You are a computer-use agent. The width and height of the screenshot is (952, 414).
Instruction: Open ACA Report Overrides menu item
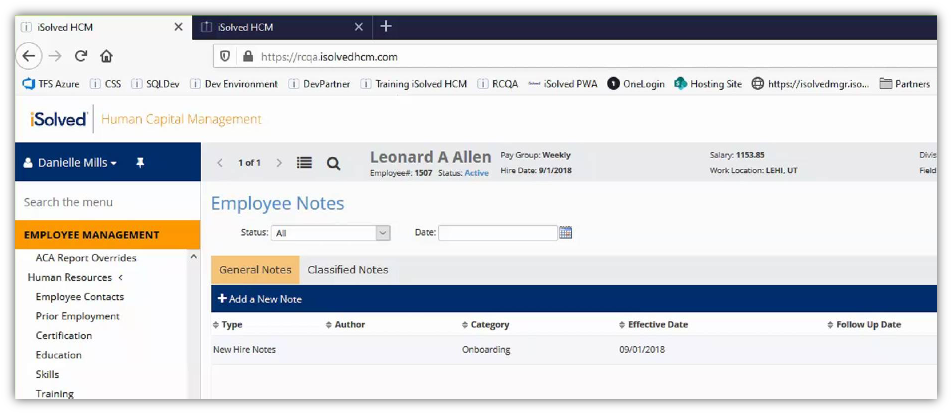pos(86,258)
